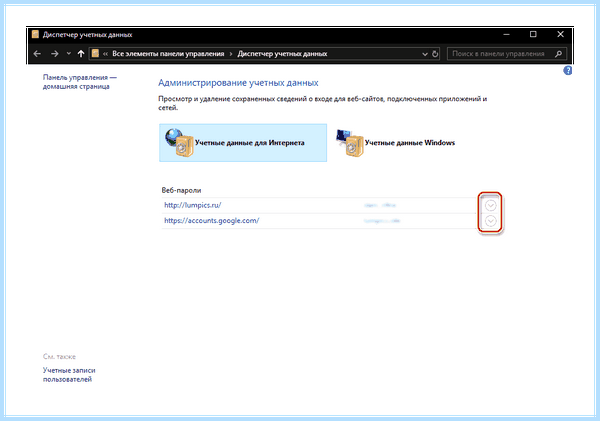Open recent locations dropdown arrow
600x421 pixels.
[69, 54]
